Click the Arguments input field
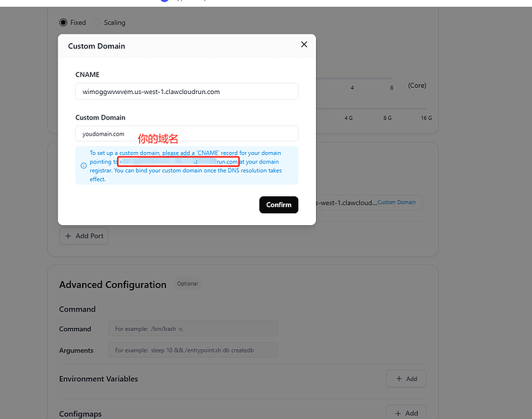 coord(194,350)
